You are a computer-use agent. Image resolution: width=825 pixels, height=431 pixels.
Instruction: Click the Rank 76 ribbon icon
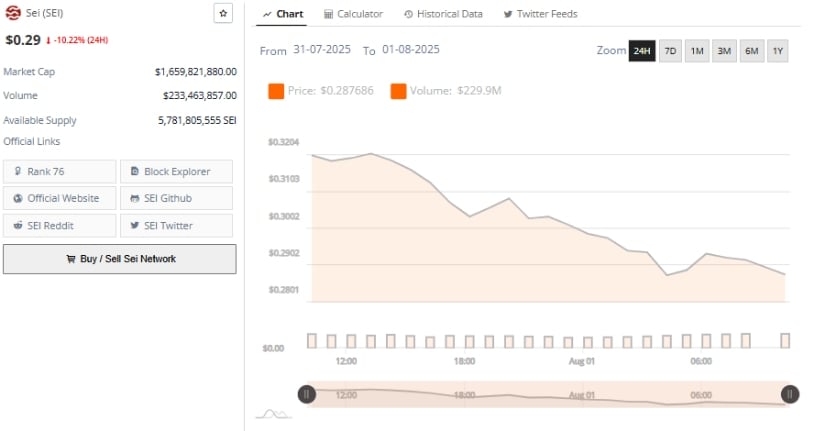click(x=18, y=171)
